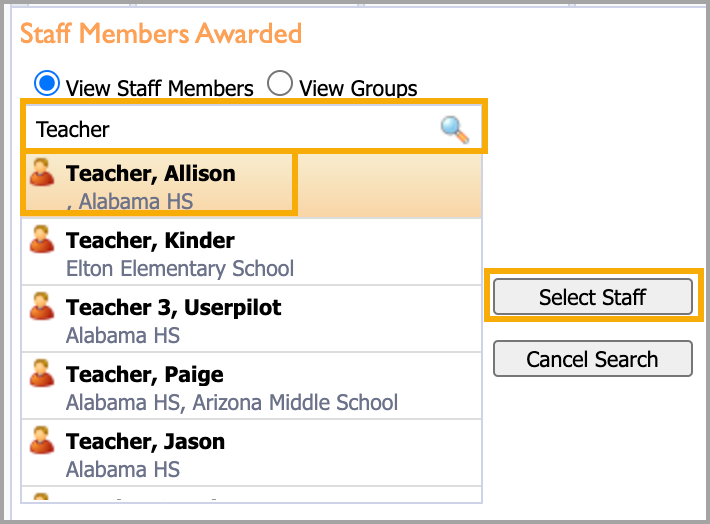Click Kinder Teacher's person icon
This screenshot has height=524, width=710.
click(42, 239)
